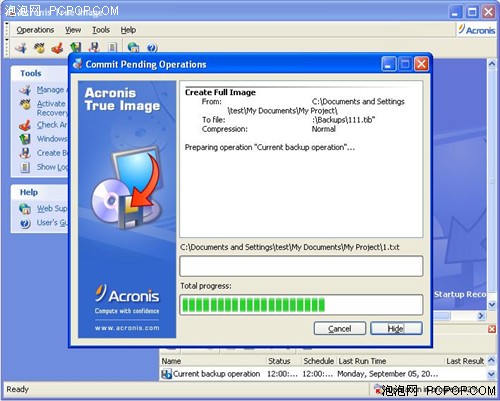Click the down arrow of task list scrollbar

(491, 374)
